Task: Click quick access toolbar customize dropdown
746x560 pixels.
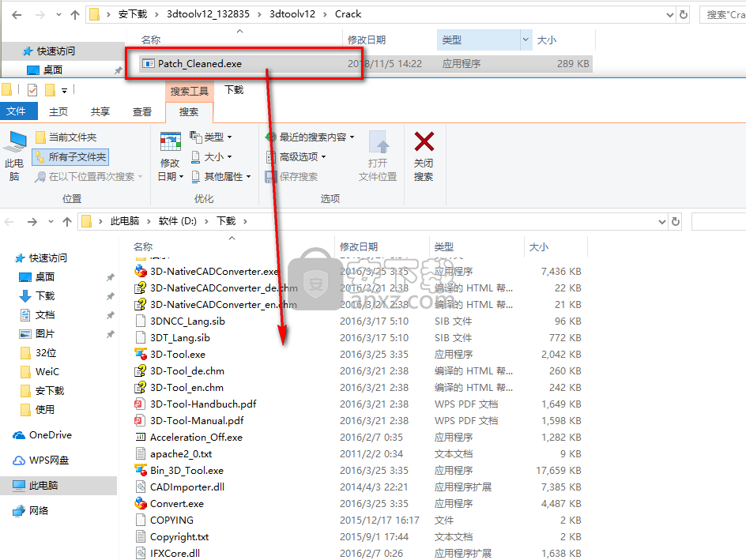Action: 64,90
